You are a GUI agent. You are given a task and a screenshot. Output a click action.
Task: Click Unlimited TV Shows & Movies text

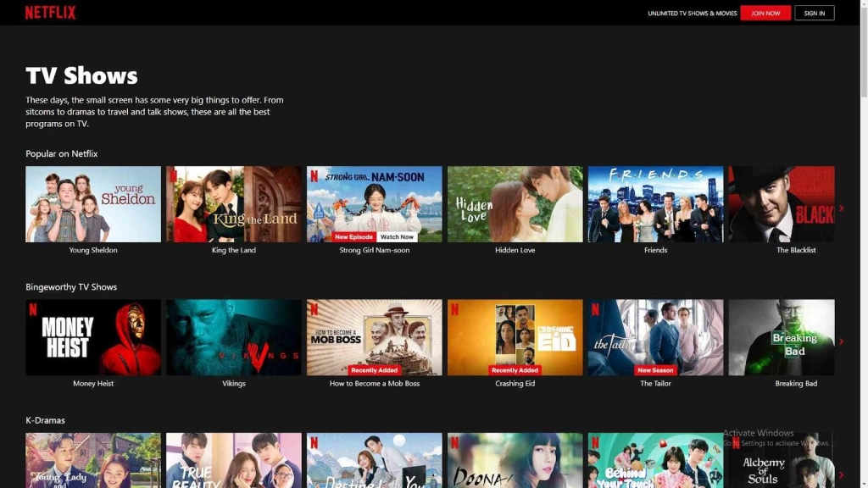click(x=692, y=14)
